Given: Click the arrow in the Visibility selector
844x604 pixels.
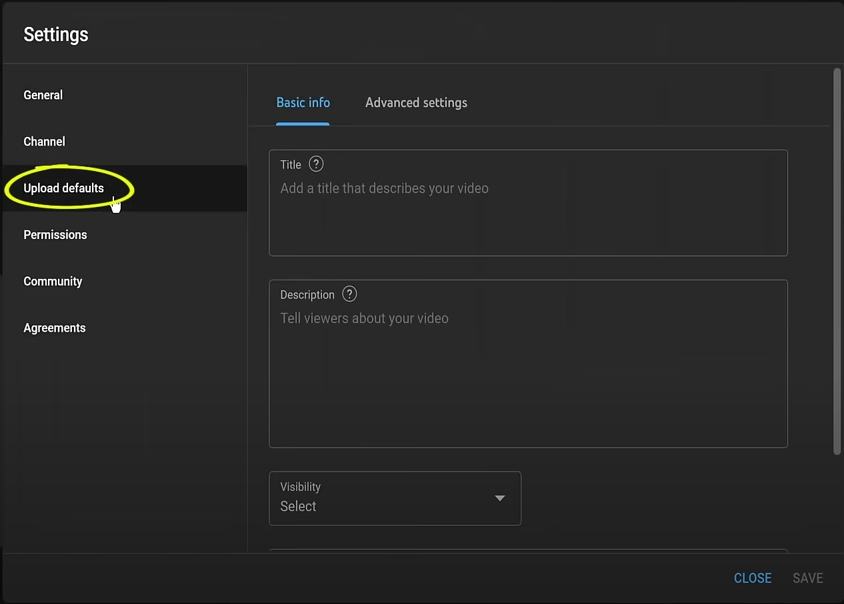Looking at the screenshot, I should [500, 498].
